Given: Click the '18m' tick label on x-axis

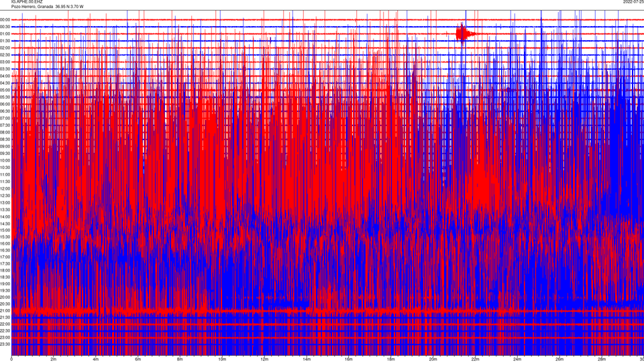Looking at the screenshot, I should tap(391, 359).
